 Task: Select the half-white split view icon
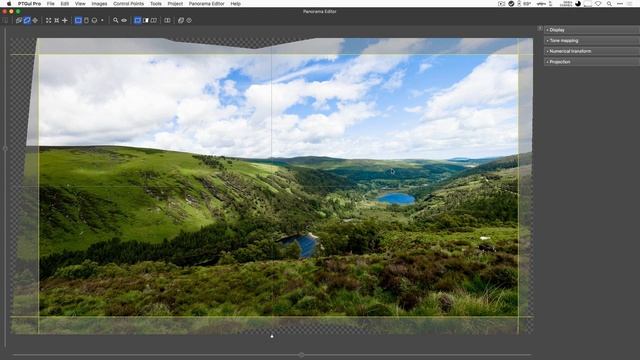(146, 20)
